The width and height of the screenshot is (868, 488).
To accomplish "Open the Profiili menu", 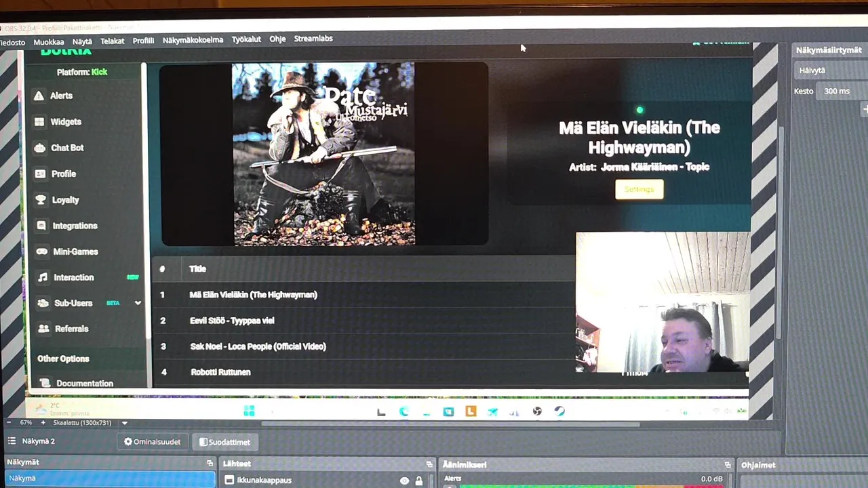I will tap(143, 41).
